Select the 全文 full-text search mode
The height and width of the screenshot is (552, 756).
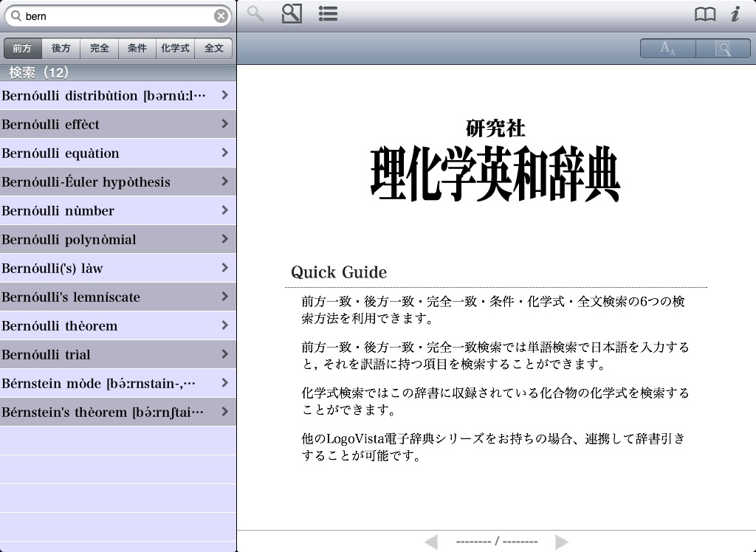point(214,49)
